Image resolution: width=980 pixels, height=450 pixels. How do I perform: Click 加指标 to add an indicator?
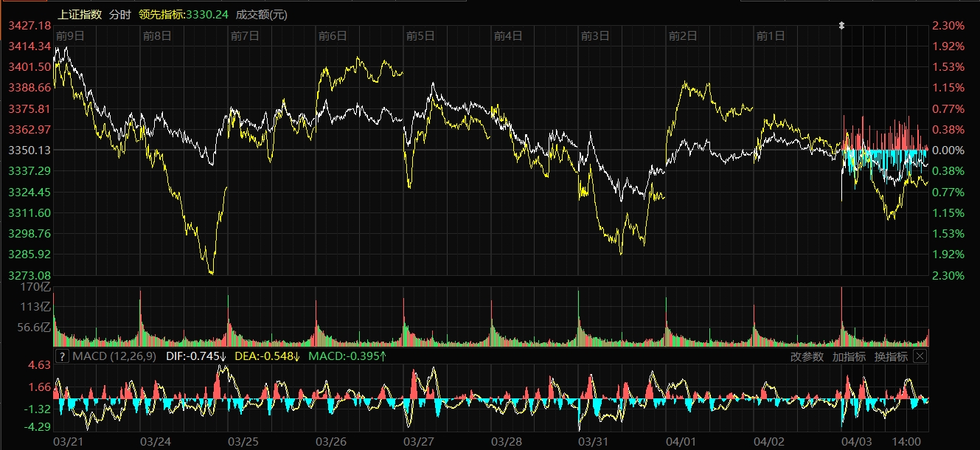coord(849,357)
